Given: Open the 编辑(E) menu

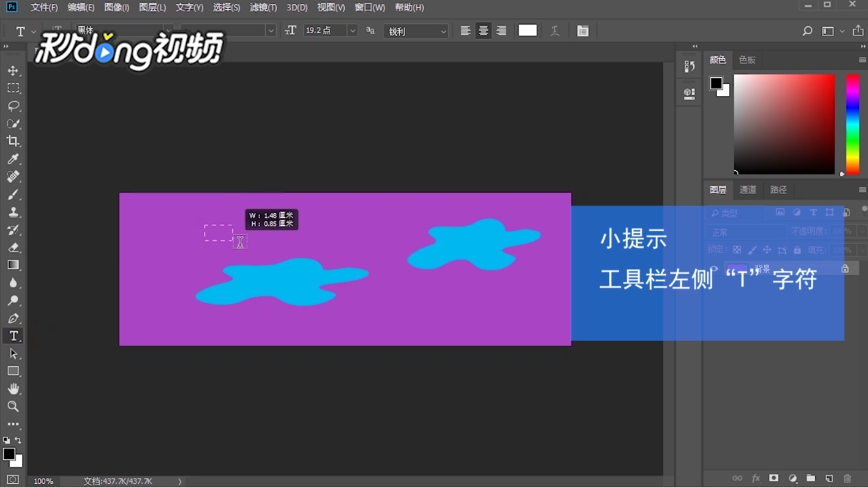Looking at the screenshot, I should [81, 8].
